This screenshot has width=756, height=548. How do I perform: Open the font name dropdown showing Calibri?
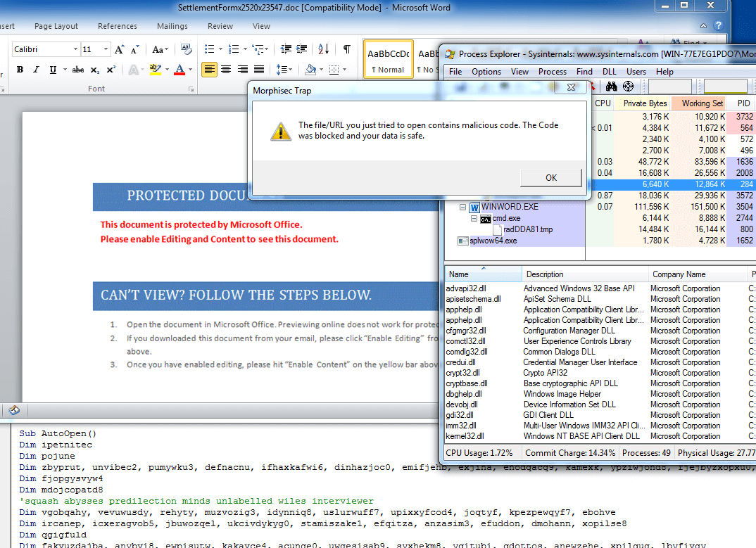75,49
